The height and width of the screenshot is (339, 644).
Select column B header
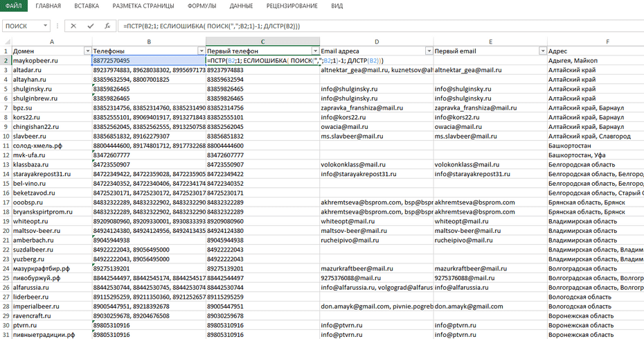149,42
